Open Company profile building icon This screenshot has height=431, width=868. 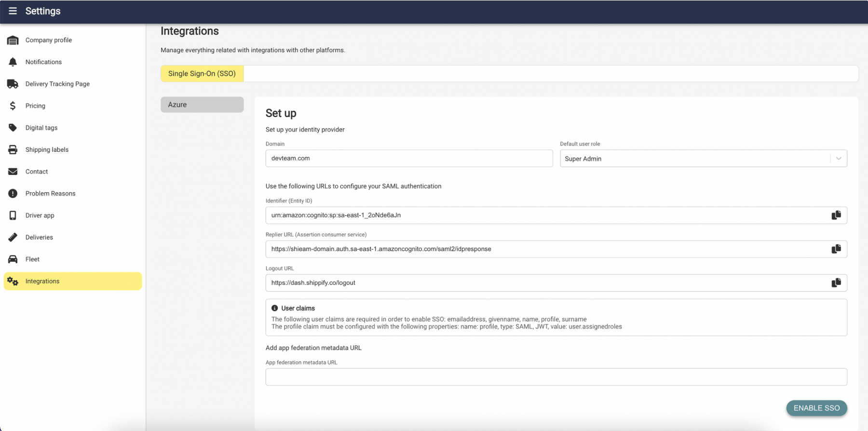pos(13,40)
